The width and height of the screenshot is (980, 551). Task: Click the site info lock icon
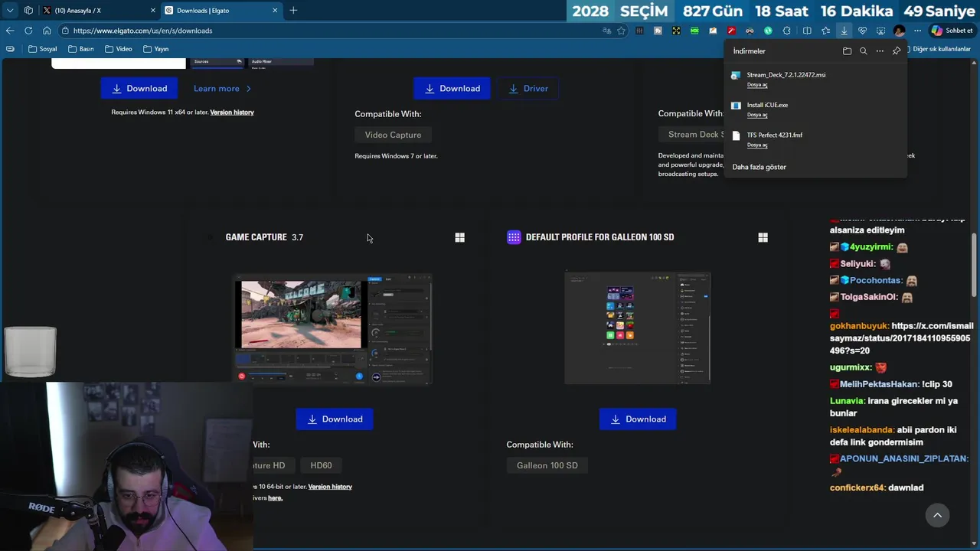click(66, 31)
